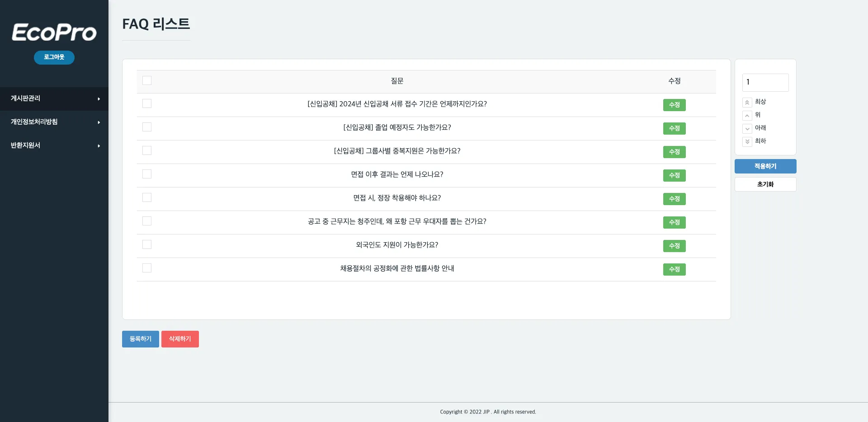Expand the 게시판관리 menu arrow

click(x=99, y=99)
